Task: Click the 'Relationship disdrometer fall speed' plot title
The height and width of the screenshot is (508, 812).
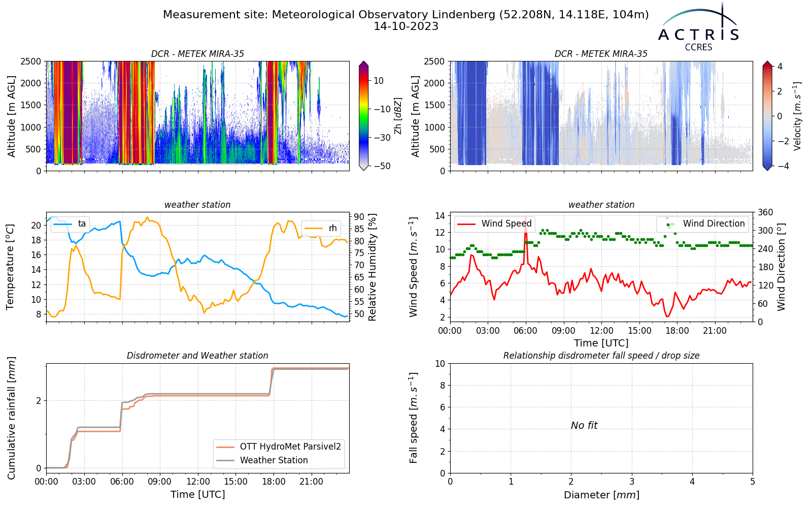Action: [x=601, y=356]
